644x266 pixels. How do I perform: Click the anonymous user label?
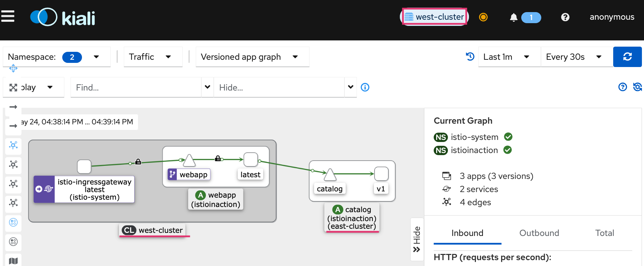click(612, 17)
